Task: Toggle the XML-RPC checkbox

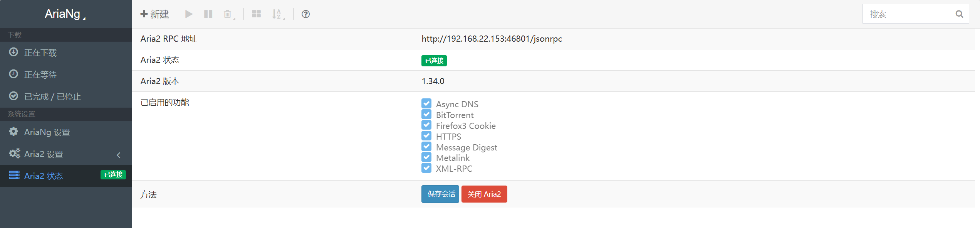Action: click(426, 168)
